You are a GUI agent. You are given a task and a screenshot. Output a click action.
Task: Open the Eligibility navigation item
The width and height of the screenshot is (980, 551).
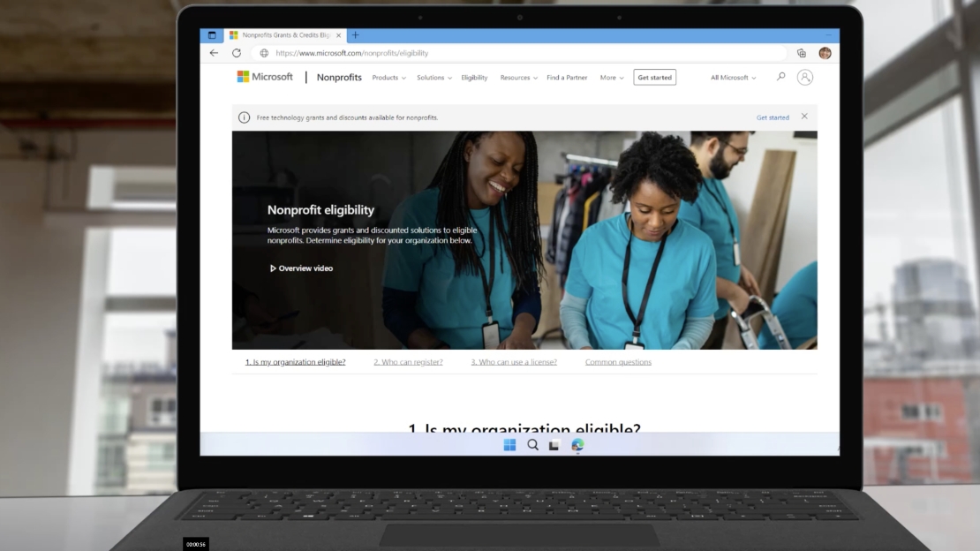474,78
